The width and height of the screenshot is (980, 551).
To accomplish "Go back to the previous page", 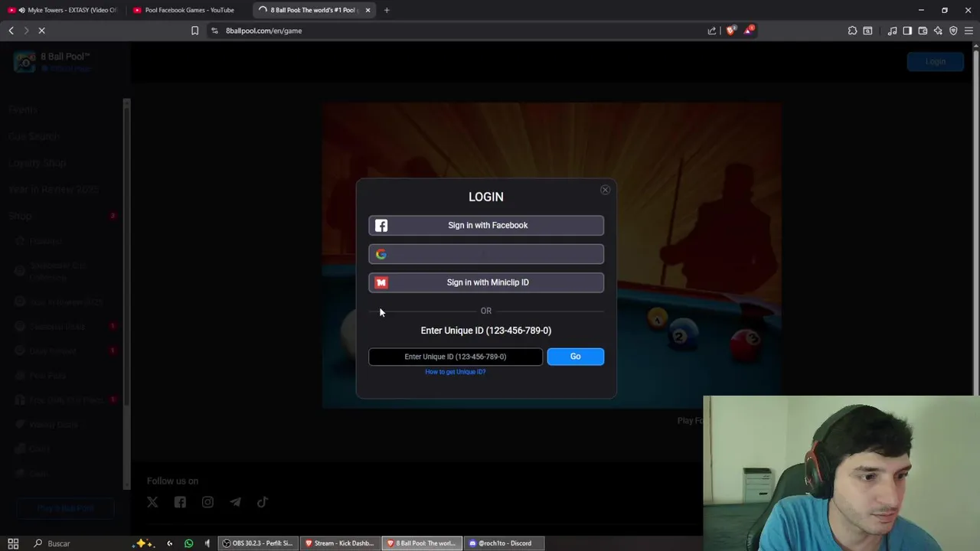I will [11, 31].
